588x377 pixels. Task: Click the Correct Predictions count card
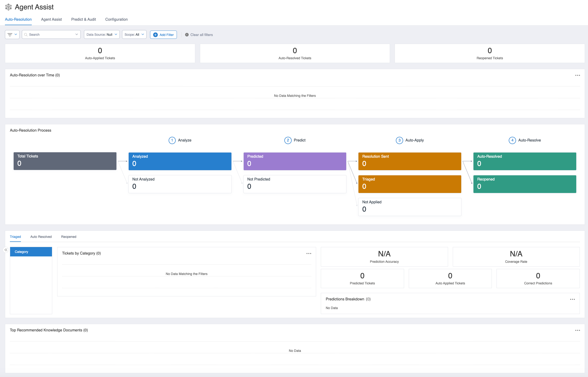click(538, 279)
